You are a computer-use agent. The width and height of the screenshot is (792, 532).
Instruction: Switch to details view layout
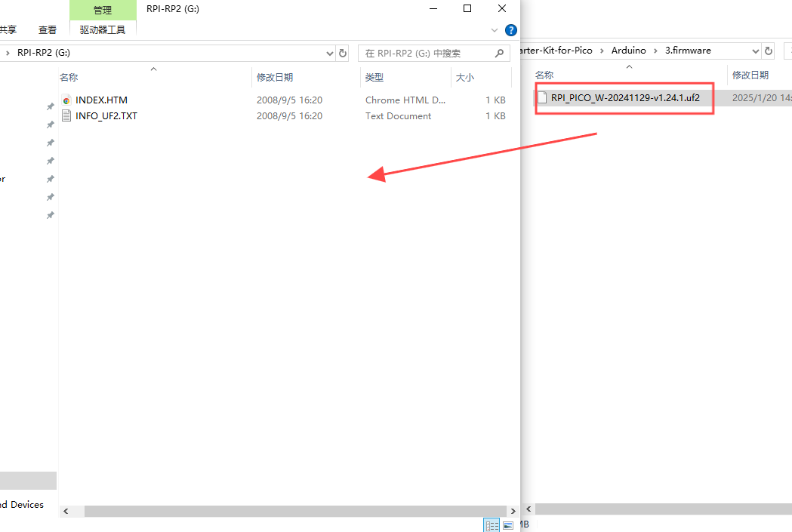492,525
